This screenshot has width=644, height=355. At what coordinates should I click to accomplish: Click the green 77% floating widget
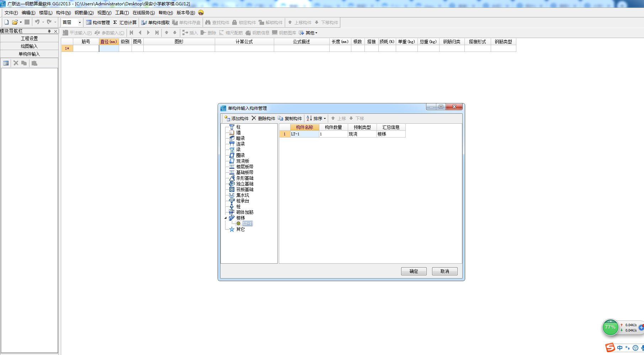[610, 327]
